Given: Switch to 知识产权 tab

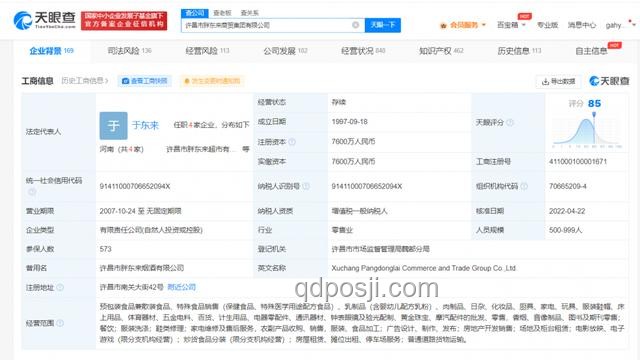Looking at the screenshot, I should coord(441,51).
